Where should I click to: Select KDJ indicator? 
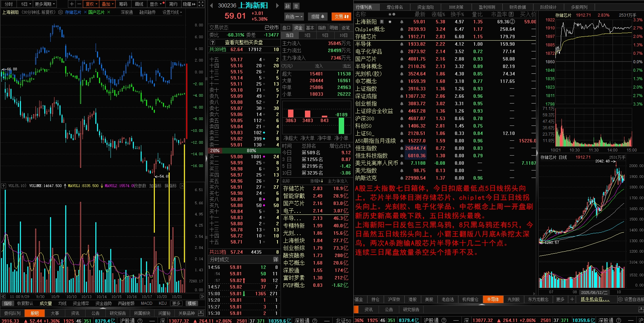click(x=163, y=303)
